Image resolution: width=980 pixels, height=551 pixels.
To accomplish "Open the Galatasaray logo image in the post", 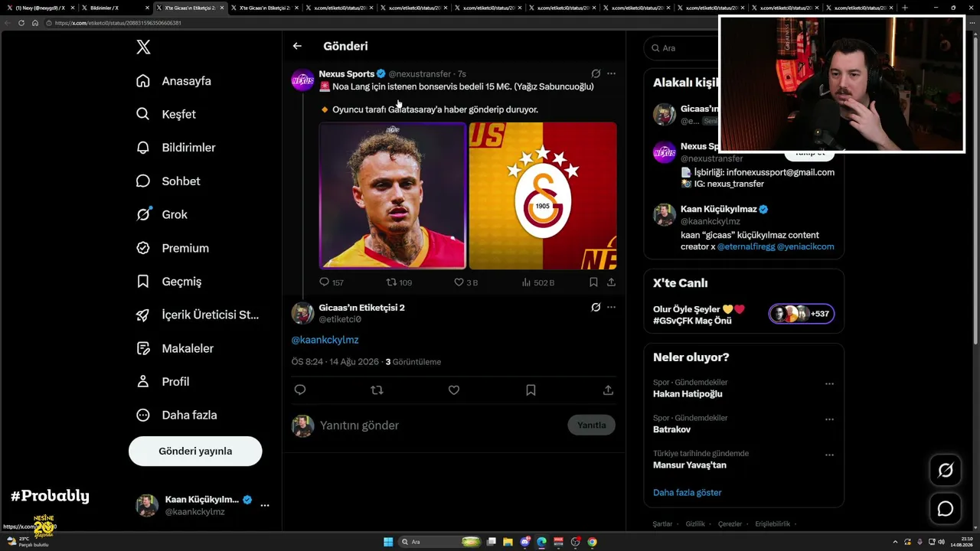I will [543, 196].
